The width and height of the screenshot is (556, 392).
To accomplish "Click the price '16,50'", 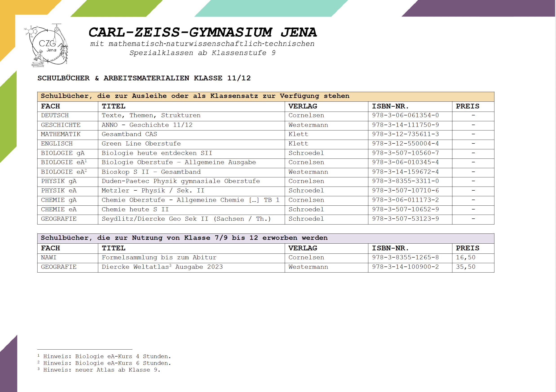I will tap(465, 258).
